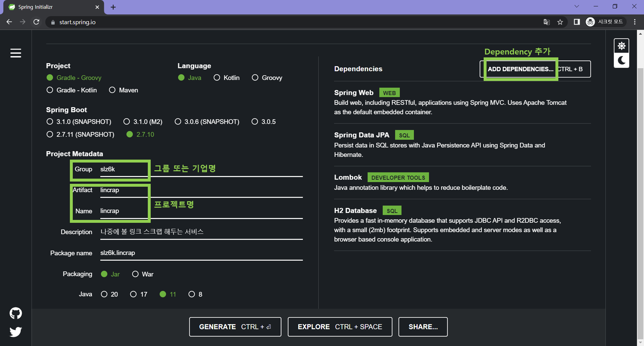Reload the page

(x=36, y=22)
